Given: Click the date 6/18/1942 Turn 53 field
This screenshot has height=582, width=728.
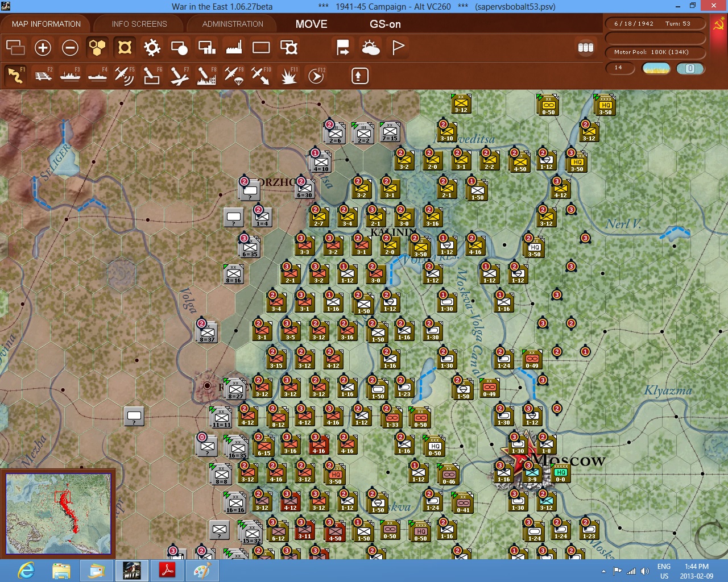Looking at the screenshot, I should 656,24.
